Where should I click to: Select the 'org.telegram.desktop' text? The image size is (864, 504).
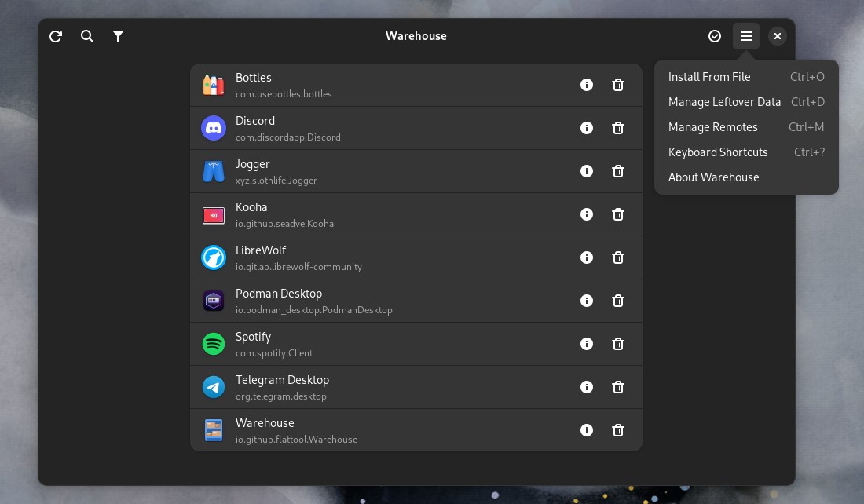pyautogui.click(x=281, y=396)
